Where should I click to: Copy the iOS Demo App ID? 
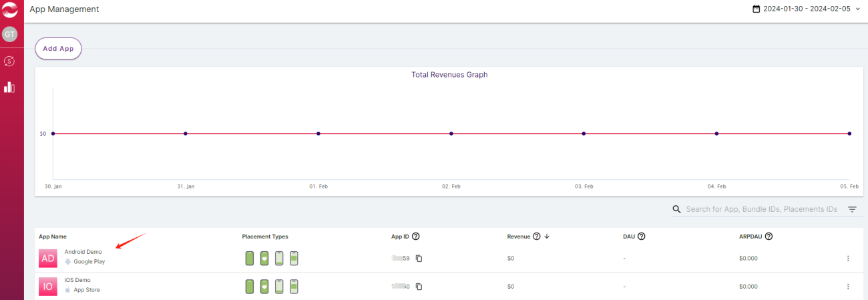(x=419, y=287)
